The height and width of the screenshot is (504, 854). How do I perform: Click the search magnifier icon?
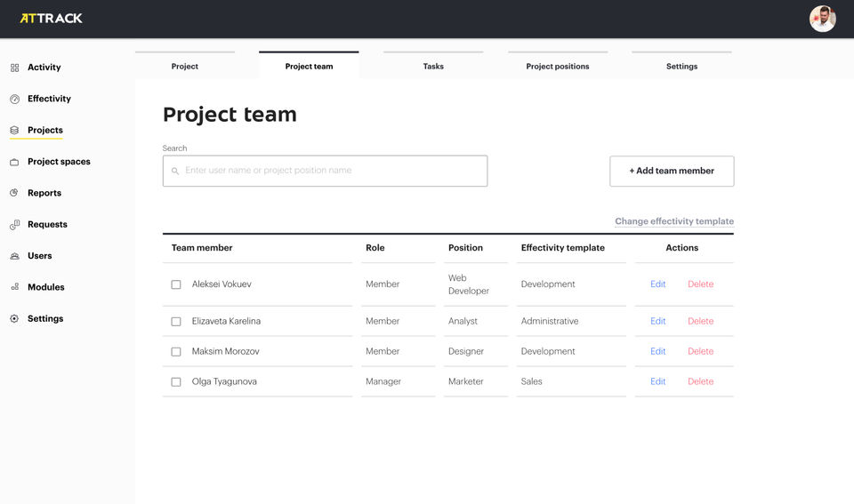pyautogui.click(x=175, y=171)
